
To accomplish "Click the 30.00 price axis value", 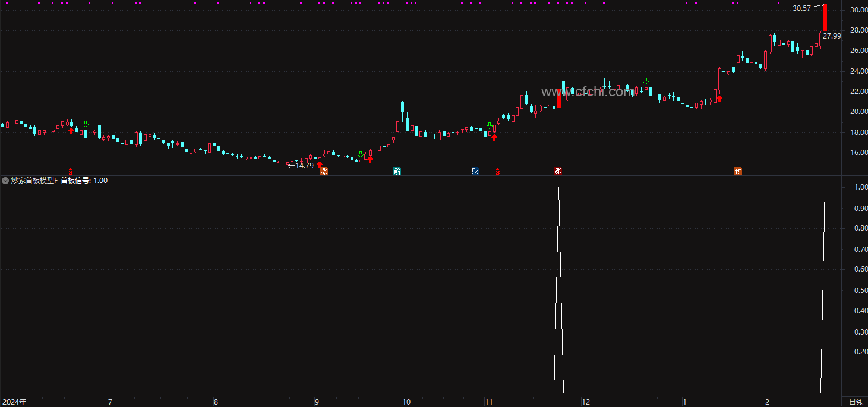I will pos(858,10).
